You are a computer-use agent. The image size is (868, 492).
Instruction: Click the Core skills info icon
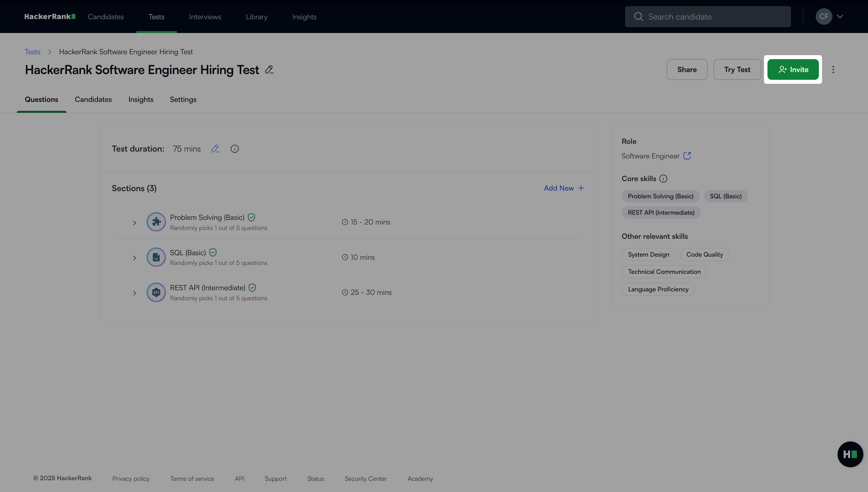(663, 179)
